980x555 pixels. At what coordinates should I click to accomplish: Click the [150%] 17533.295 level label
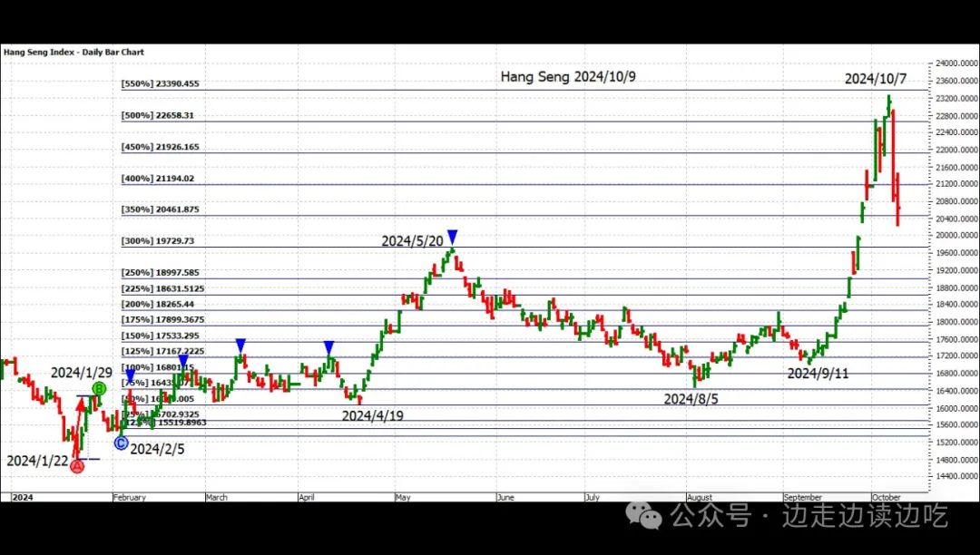pyautogui.click(x=161, y=336)
